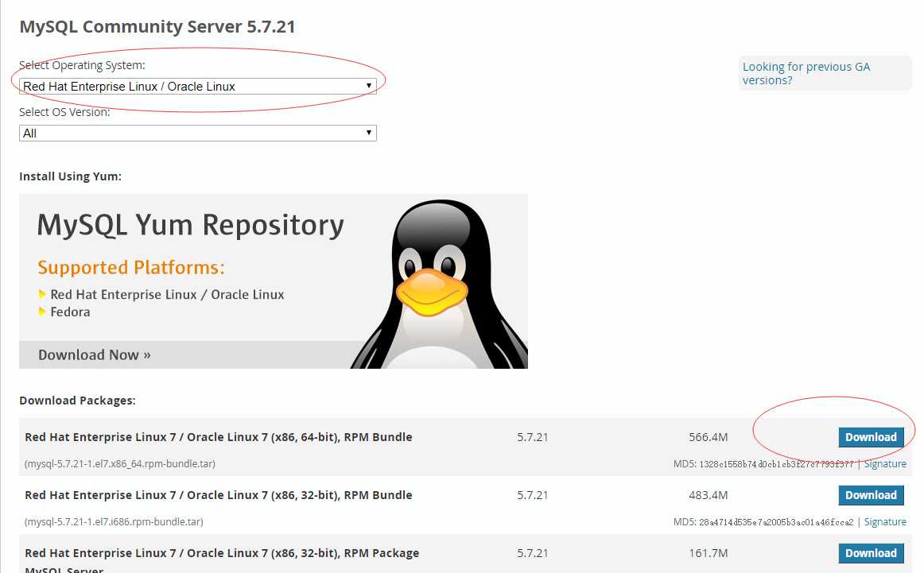Open Signature link for 64-bit bundle
Image resolution: width=924 pixels, height=573 pixels.
click(x=885, y=464)
